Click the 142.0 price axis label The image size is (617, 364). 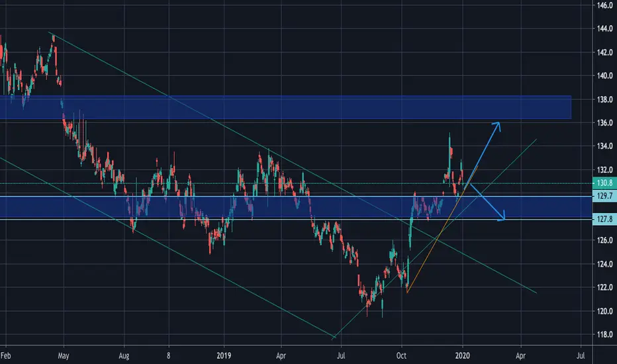(605, 52)
